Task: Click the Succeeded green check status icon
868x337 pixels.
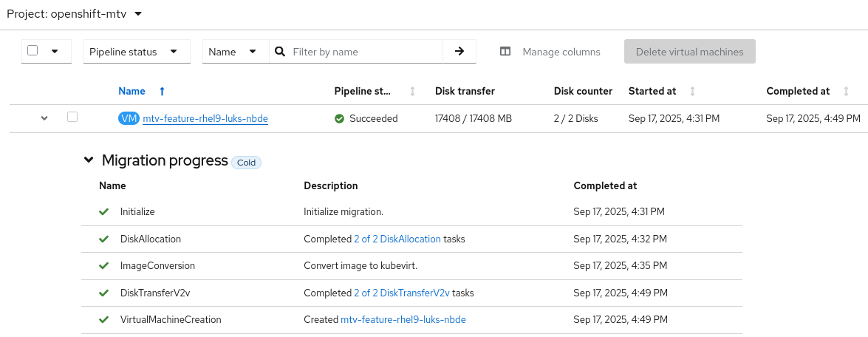Action: pyautogui.click(x=339, y=118)
